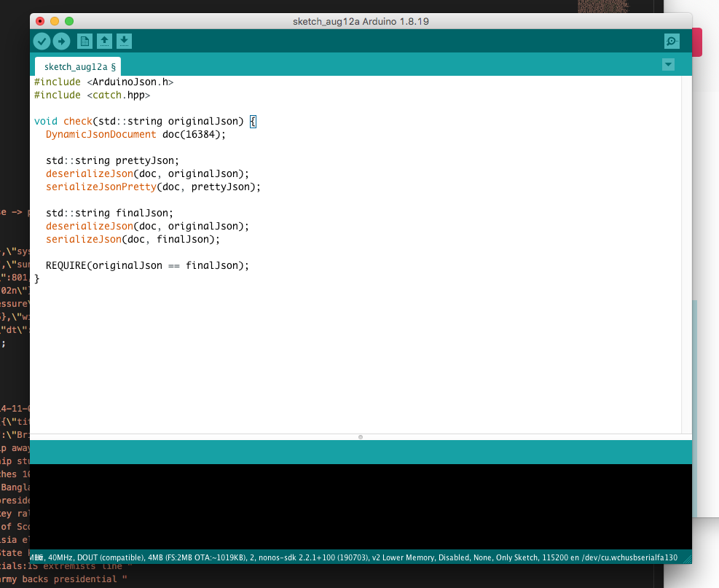Screen dimensions: 719x588
Task: Click '/dev/cu.wchusbserialfa130' port in status bar
Action: 629,557
